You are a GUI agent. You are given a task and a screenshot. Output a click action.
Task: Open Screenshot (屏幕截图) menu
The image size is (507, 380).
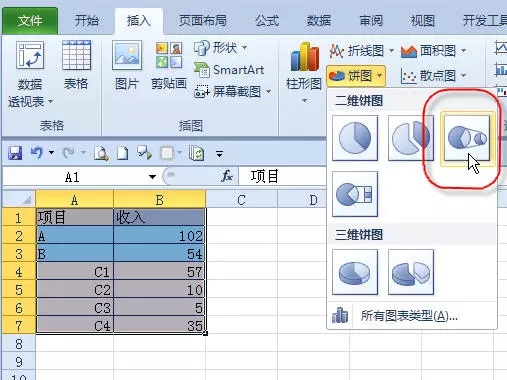point(233,91)
